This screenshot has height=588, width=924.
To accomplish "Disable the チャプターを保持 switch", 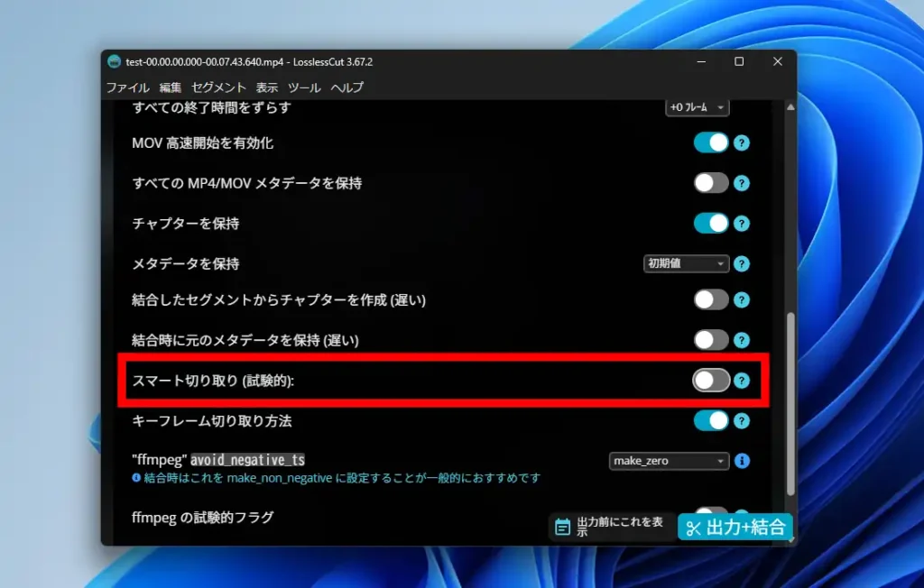I will (712, 223).
